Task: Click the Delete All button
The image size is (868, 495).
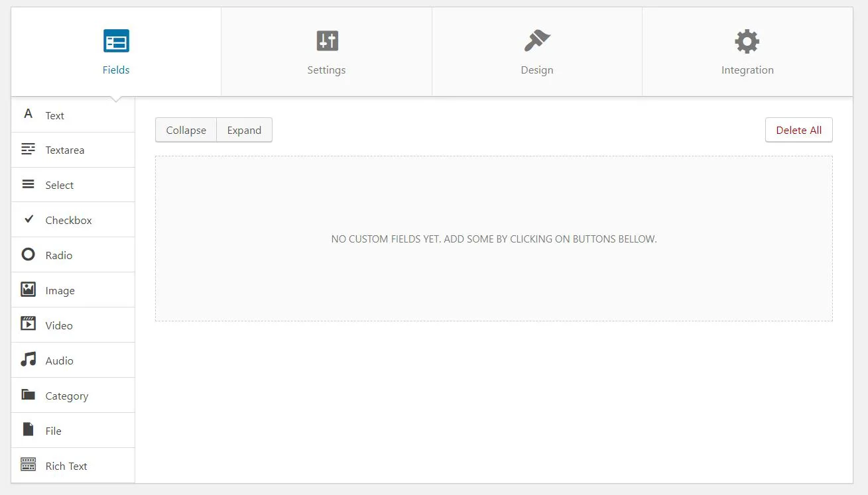Action: 798,130
